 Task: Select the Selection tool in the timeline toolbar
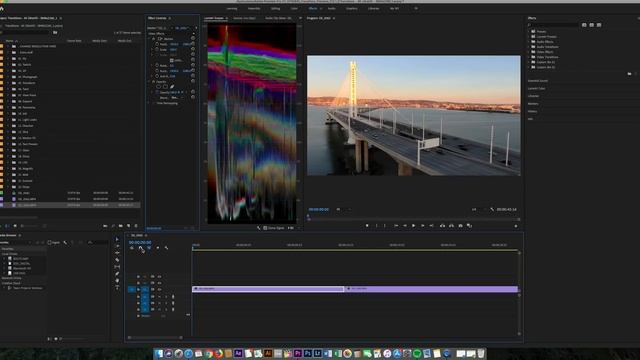(117, 239)
